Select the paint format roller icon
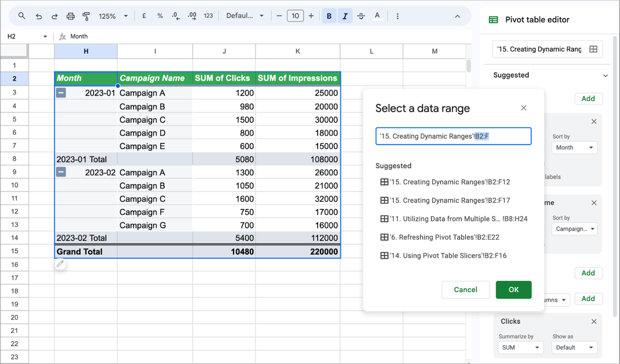Screen dimensions: 620x364 coord(86,16)
